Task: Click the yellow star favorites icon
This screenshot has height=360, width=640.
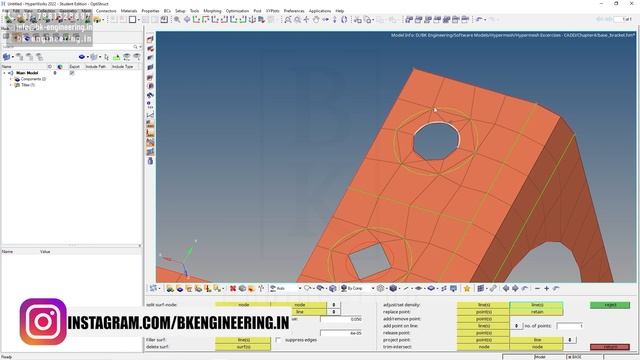Action: point(467,289)
